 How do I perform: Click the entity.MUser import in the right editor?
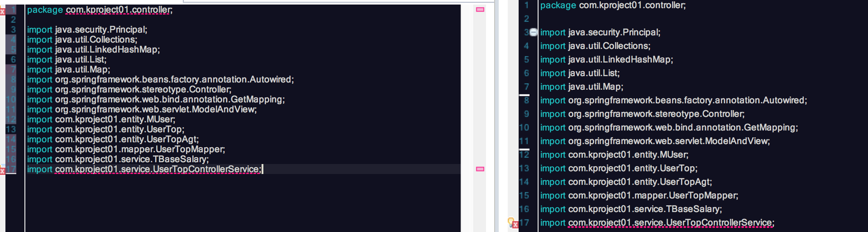[x=614, y=155]
